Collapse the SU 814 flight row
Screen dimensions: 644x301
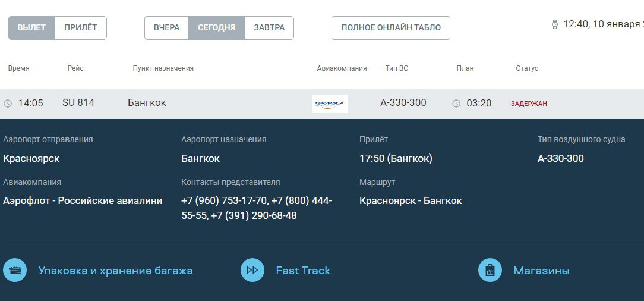click(238, 104)
